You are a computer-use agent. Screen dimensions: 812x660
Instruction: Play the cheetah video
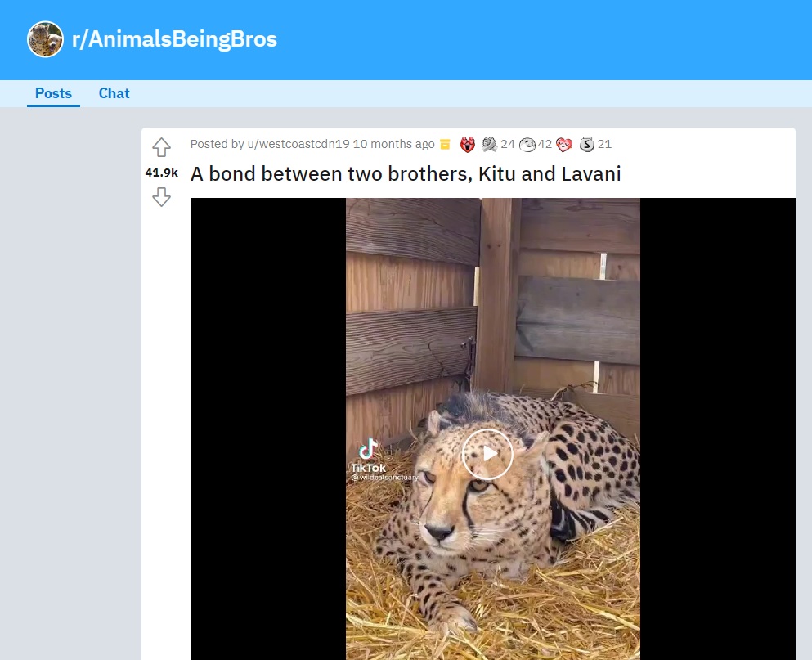pos(488,454)
